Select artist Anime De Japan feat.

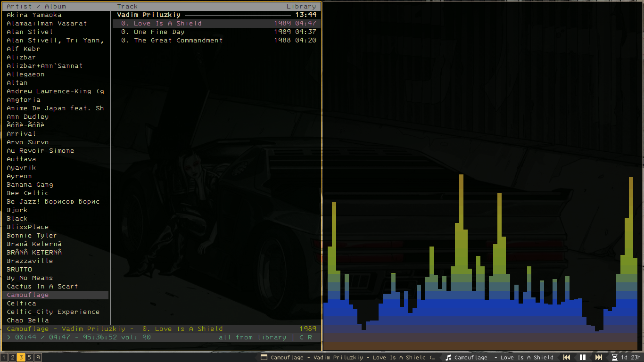click(55, 108)
